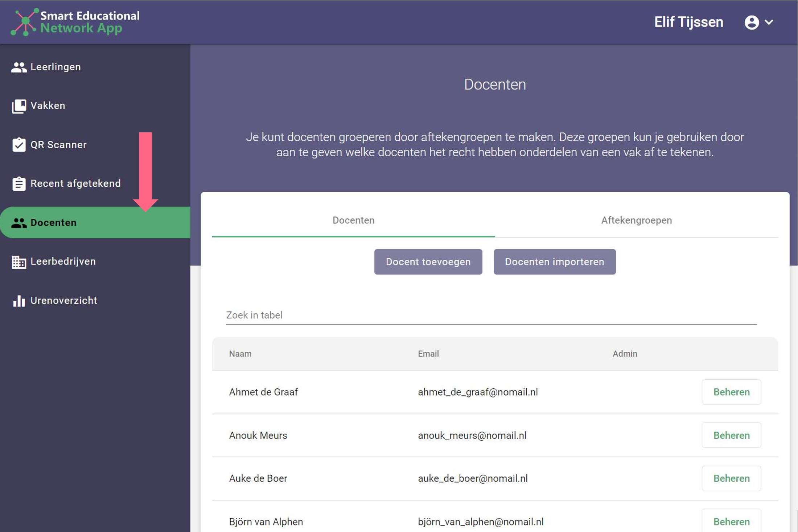Switch to the Docenten tab
The width and height of the screenshot is (798, 532).
(x=353, y=220)
